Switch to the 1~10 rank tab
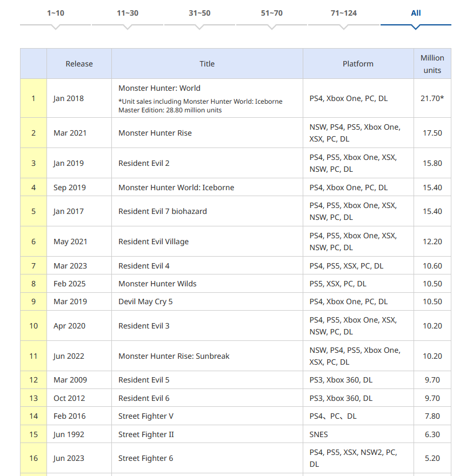473x476 pixels. click(56, 14)
